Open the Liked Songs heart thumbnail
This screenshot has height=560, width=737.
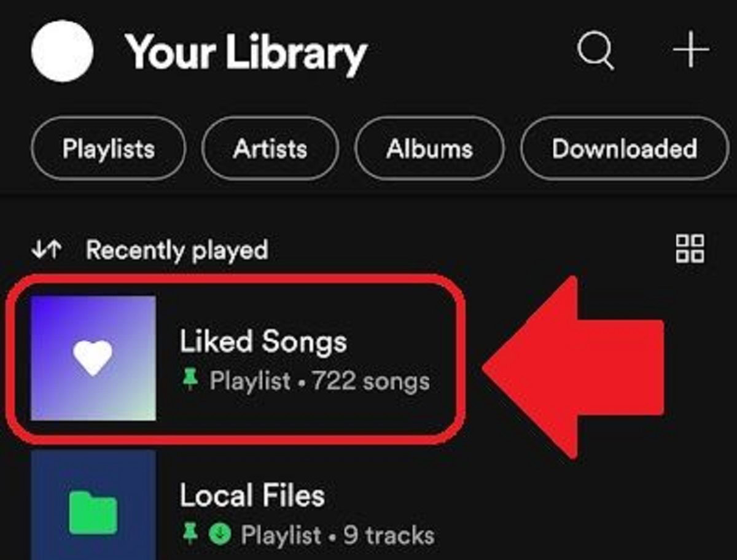93,359
